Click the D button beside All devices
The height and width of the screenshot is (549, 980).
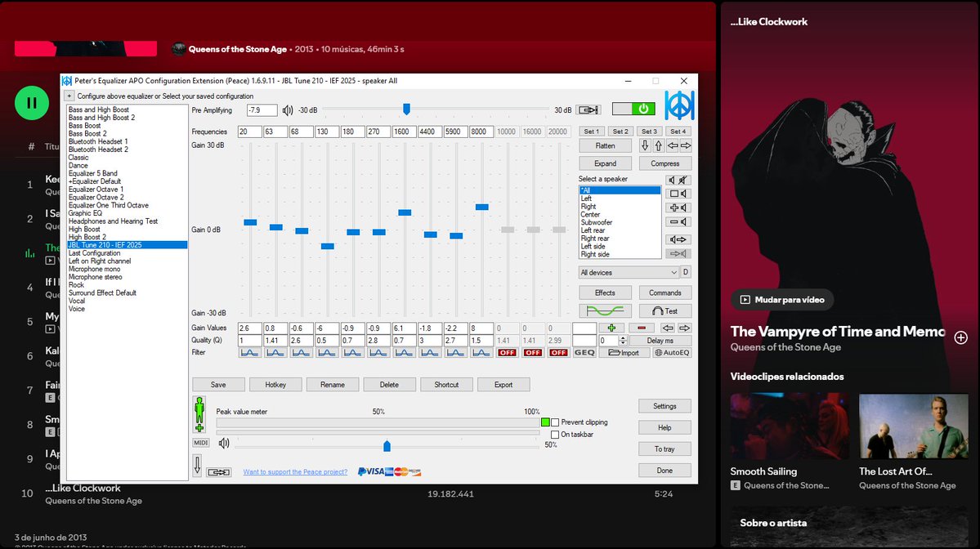(686, 272)
